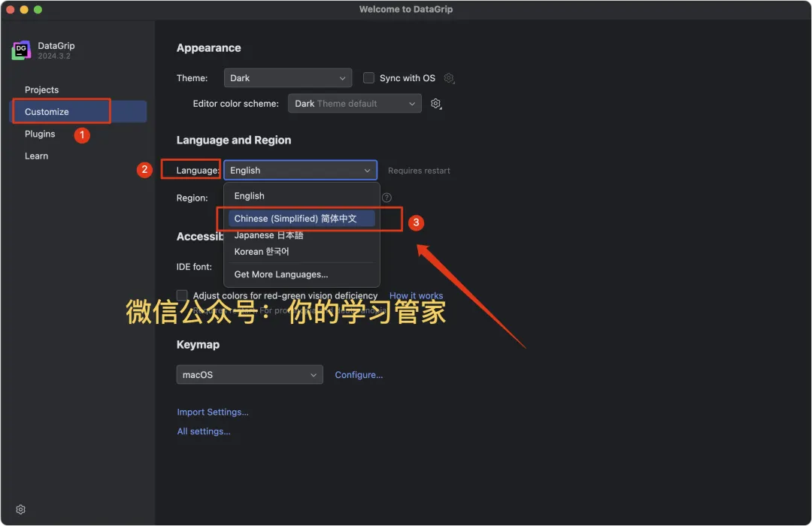
Task: Select English in the language list
Action: (301, 195)
